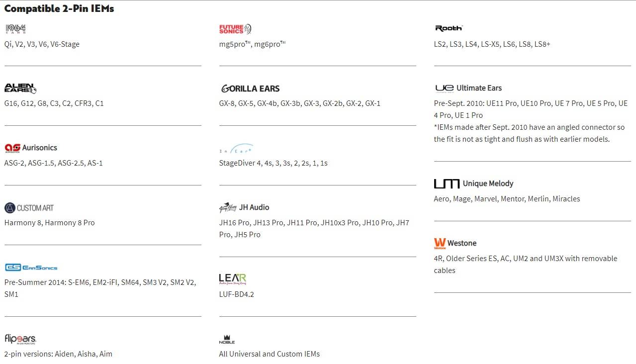Click the Compatible 2-Pin IEMs heading
The height and width of the screenshot is (364, 636).
(x=59, y=8)
